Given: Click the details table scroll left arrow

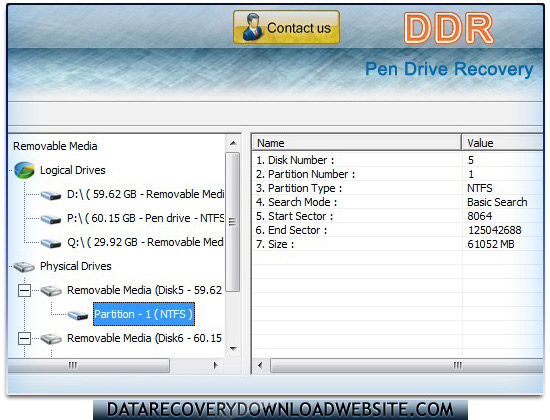Looking at the screenshot, I should coord(260,365).
